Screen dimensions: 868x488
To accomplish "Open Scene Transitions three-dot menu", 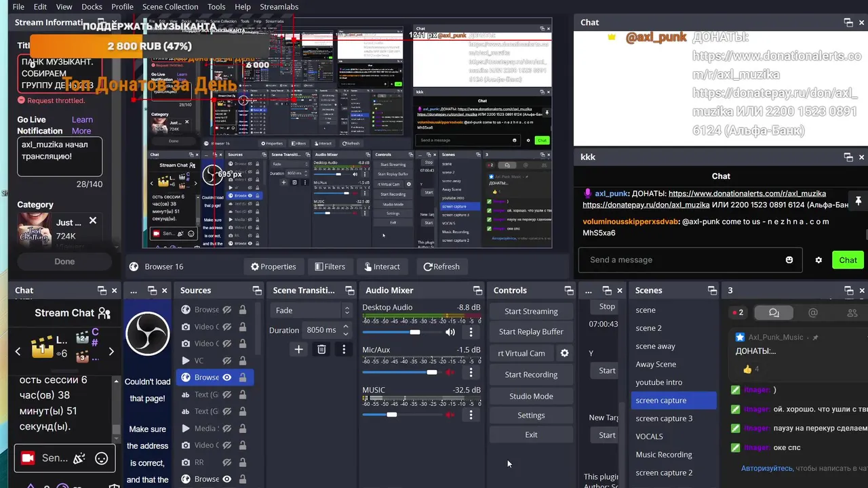I will (344, 349).
